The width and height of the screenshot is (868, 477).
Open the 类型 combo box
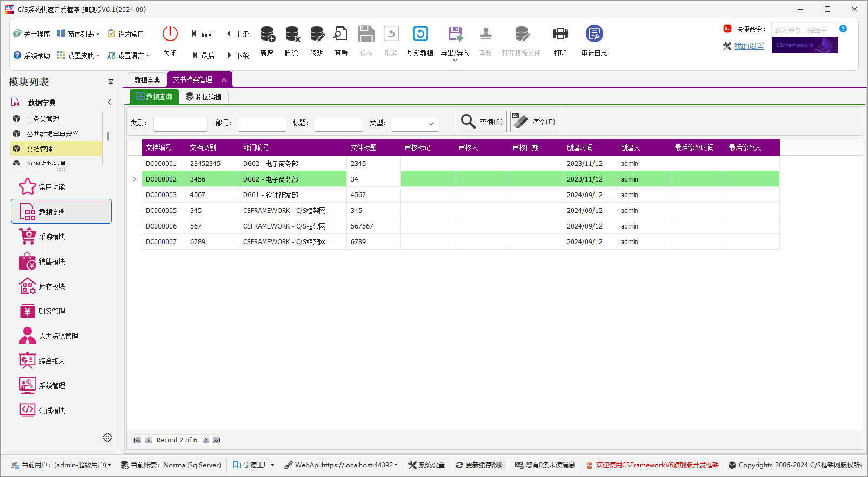click(415, 124)
